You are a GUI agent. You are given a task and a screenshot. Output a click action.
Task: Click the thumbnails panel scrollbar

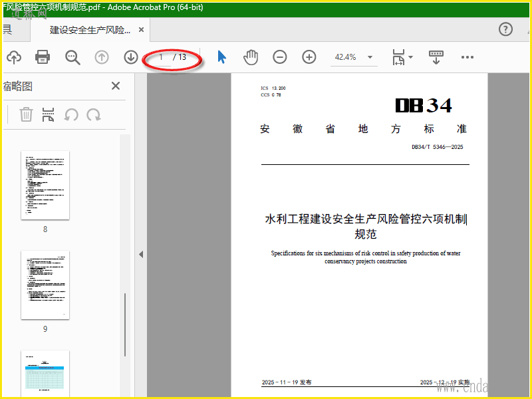(125, 325)
